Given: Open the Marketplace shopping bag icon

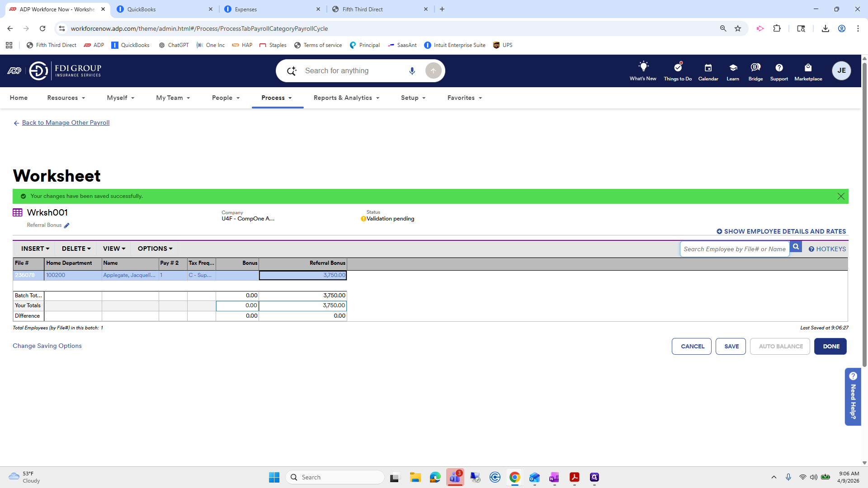Looking at the screenshot, I should [808, 68].
